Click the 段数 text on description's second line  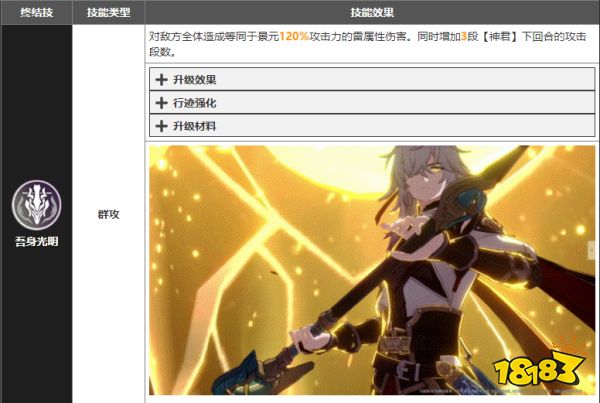[160, 52]
